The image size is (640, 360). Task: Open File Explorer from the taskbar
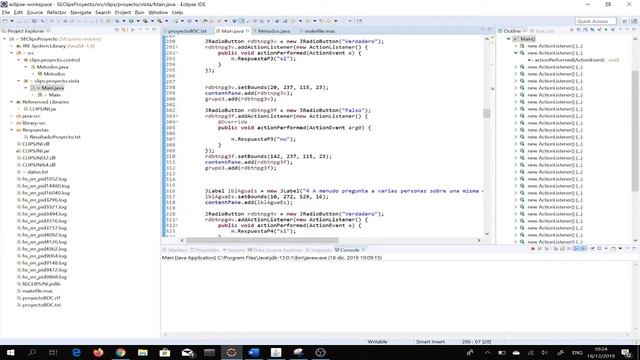[143, 352]
